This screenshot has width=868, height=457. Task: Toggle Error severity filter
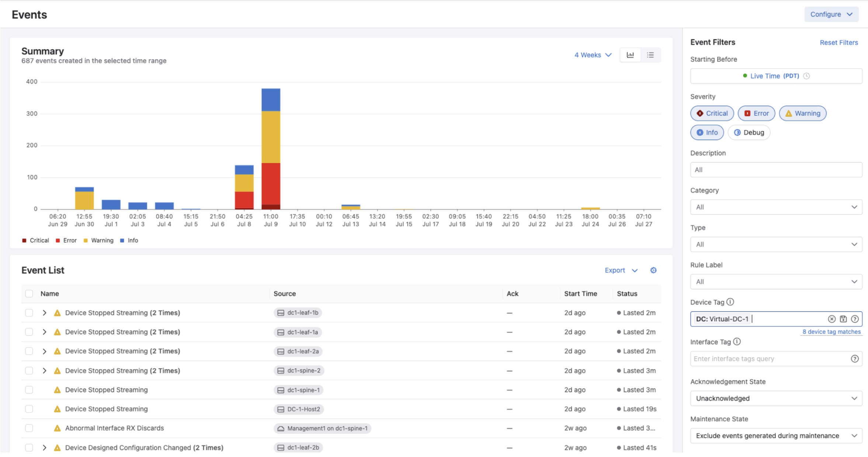point(756,113)
